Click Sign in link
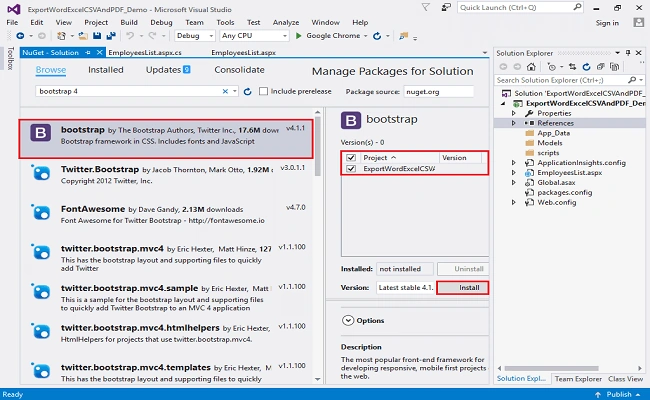The image size is (650, 400). (x=607, y=23)
